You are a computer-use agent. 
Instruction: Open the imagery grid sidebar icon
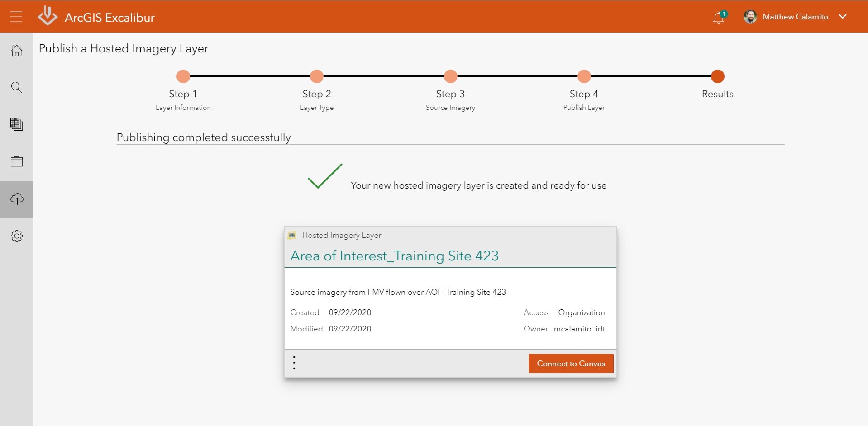pyautogui.click(x=17, y=124)
